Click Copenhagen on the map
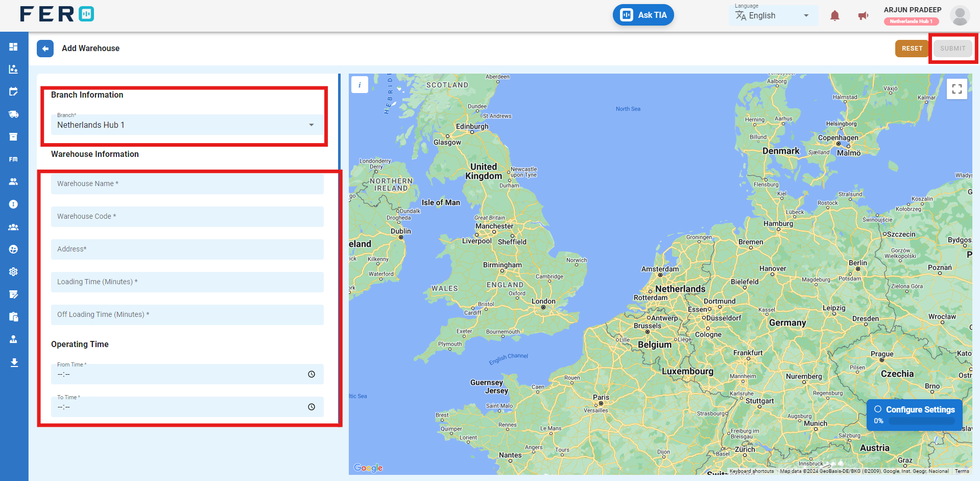Viewport: 980px width, 481px height. pos(838,138)
